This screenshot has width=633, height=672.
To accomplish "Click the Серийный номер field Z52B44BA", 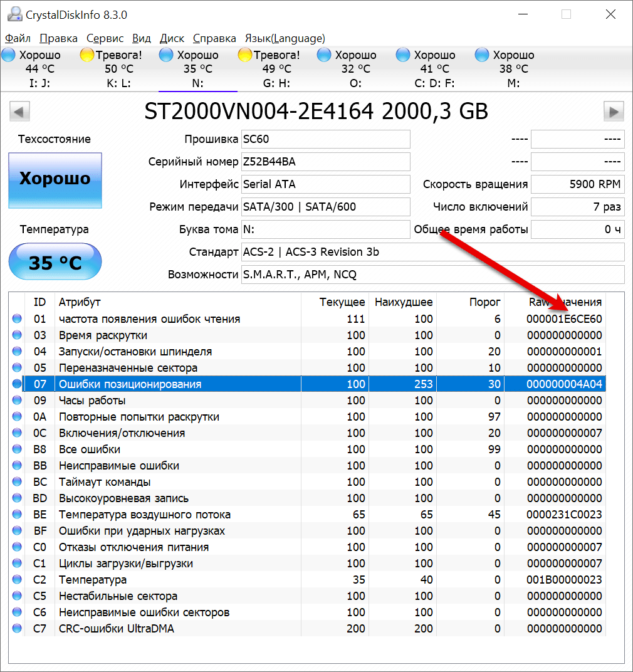I will [325, 162].
